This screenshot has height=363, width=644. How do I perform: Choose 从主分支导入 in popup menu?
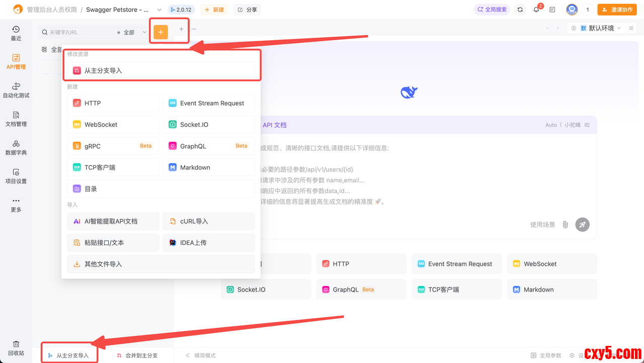click(x=162, y=70)
